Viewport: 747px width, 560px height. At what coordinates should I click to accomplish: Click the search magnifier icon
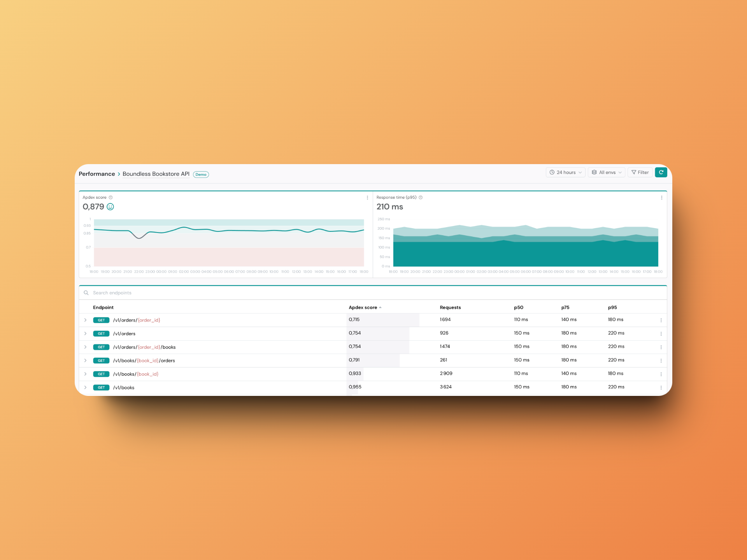coord(86,293)
